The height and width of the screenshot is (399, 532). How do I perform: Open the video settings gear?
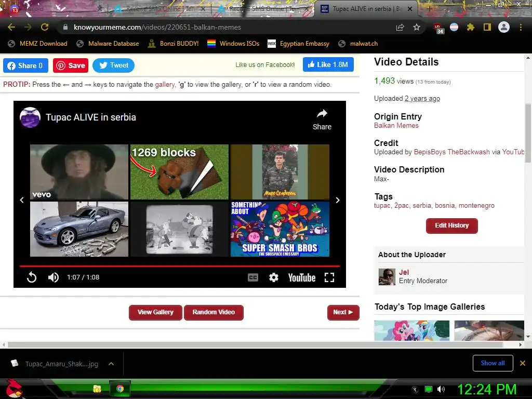(274, 277)
